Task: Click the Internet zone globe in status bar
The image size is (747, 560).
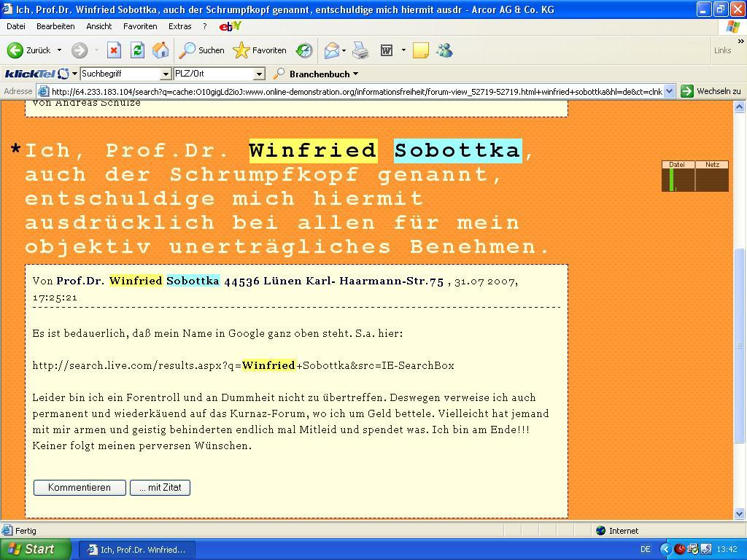Action: [601, 531]
